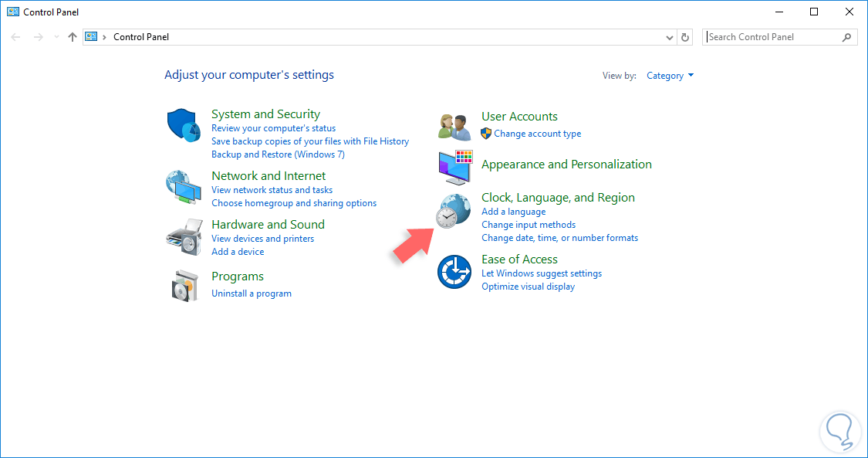Go back using the left arrow
The height and width of the screenshot is (458, 868).
click(15, 37)
